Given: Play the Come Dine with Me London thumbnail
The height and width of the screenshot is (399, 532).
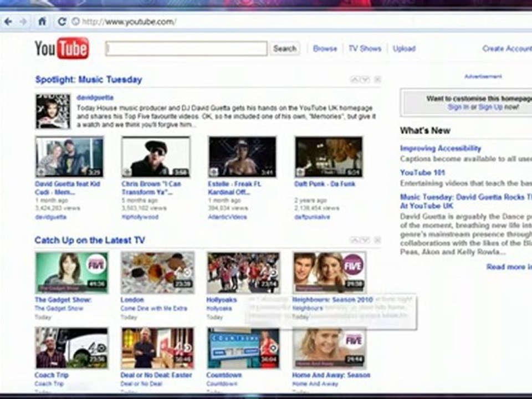Looking at the screenshot, I should click(x=158, y=273).
